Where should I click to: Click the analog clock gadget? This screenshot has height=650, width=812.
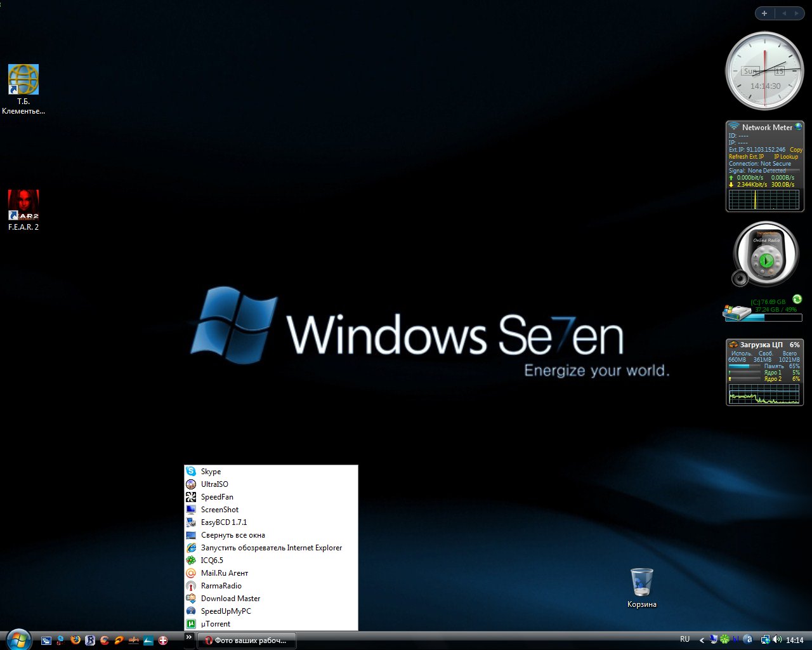click(x=765, y=71)
